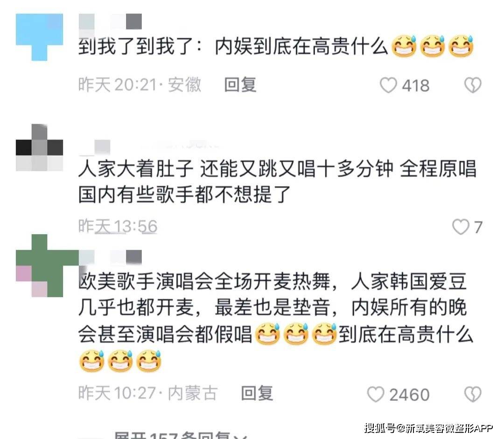
Task: Select comment starting 欧美歌手演唱会全场开麦热舞
Action: (x=276, y=322)
